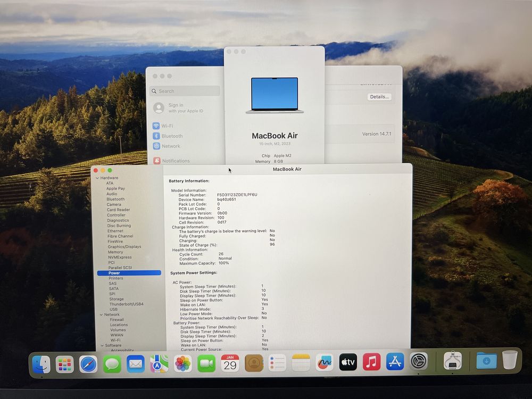Collapse the Software tree section
Screen dimensions: 532x399
coord(102,345)
